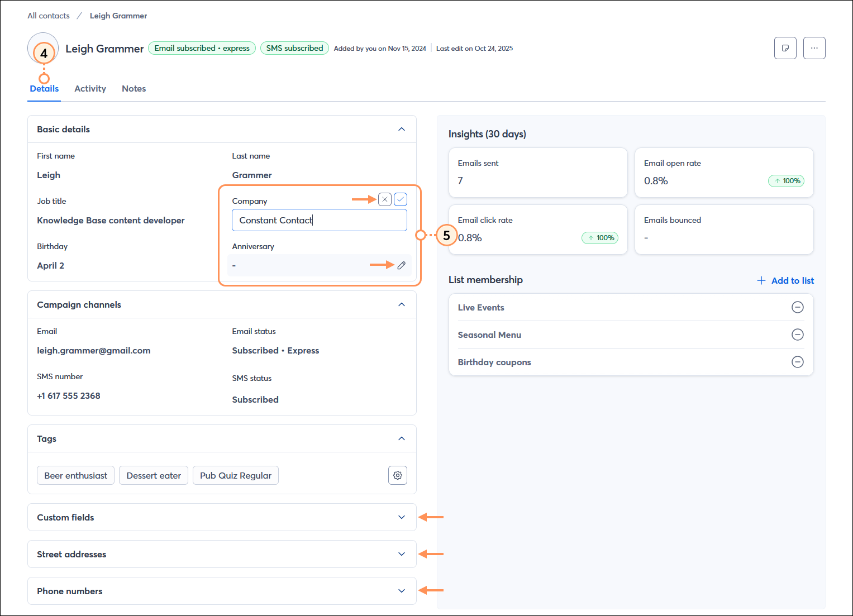Open tag management via the gear icon

click(x=397, y=475)
